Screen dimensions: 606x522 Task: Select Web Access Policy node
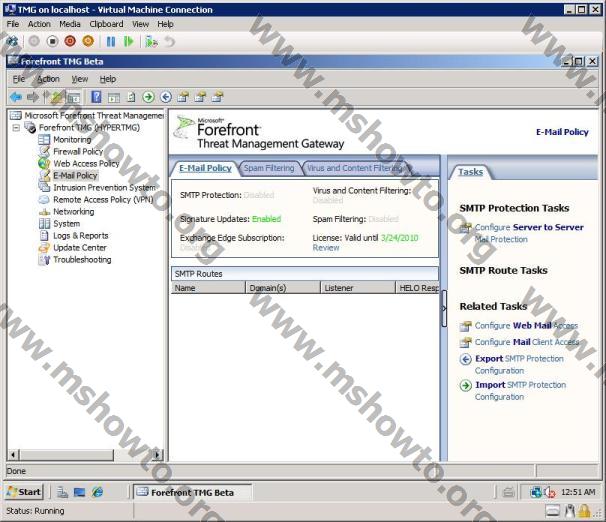click(x=86, y=163)
